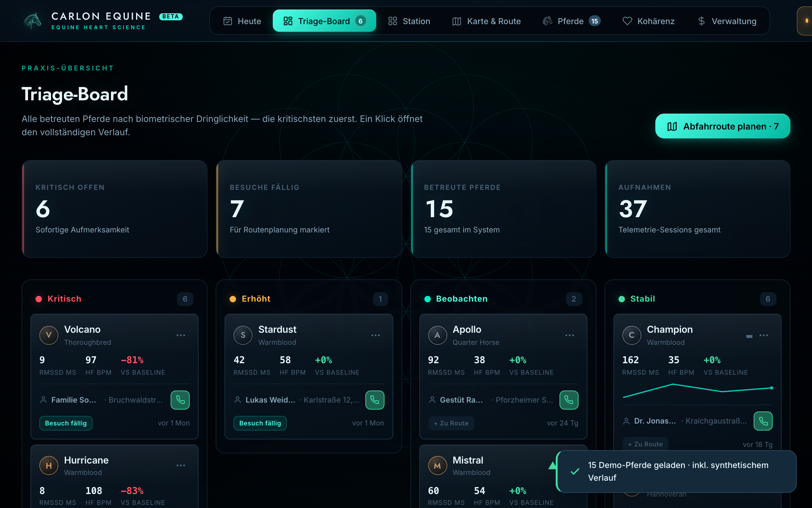
Task: Open Volcano card options menu
Action: coord(181,335)
